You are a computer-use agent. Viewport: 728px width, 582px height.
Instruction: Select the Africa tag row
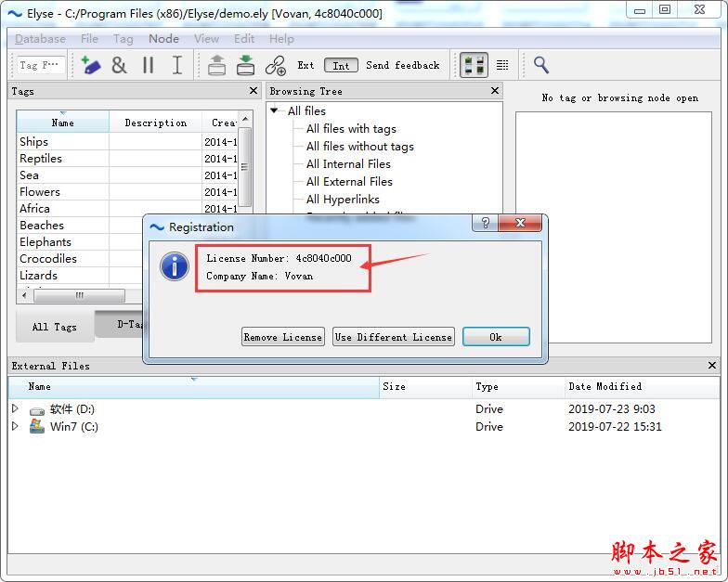128,208
